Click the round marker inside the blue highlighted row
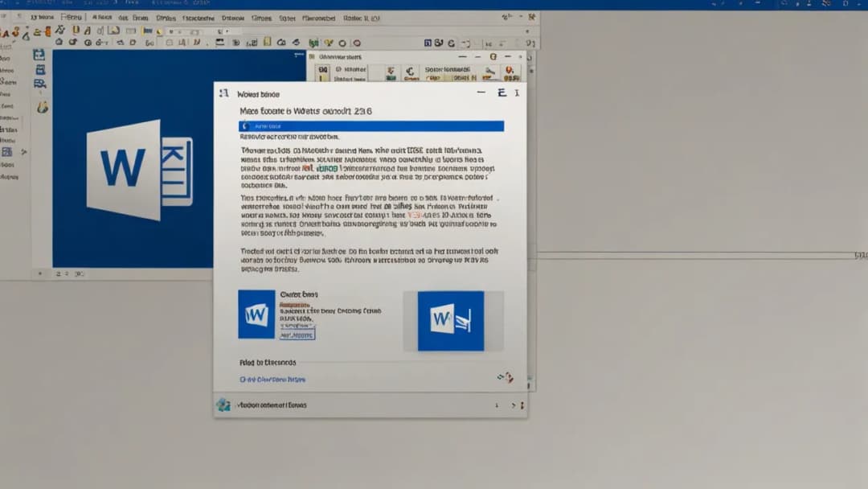Screen dimensions: 868x489 coord(246,126)
